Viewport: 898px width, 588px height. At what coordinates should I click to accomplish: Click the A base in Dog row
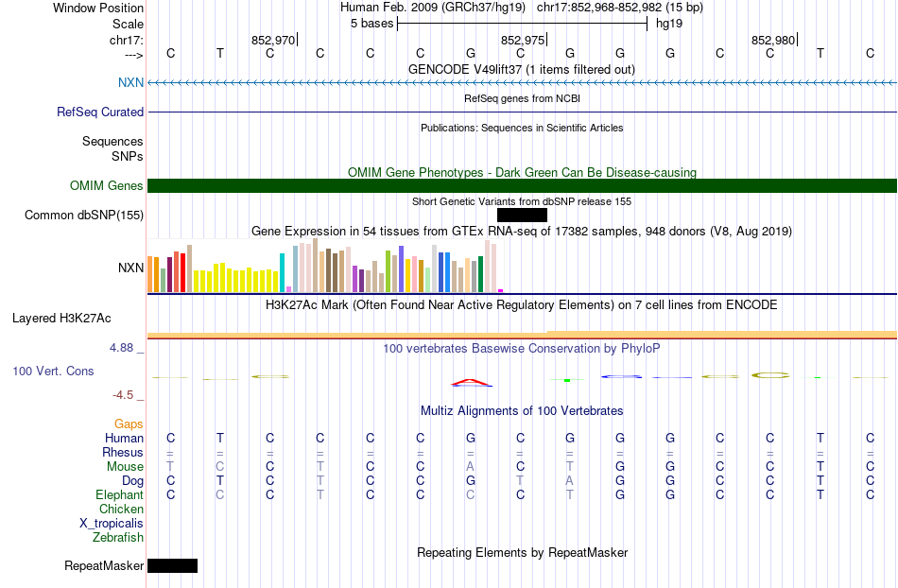pyautogui.click(x=570, y=480)
